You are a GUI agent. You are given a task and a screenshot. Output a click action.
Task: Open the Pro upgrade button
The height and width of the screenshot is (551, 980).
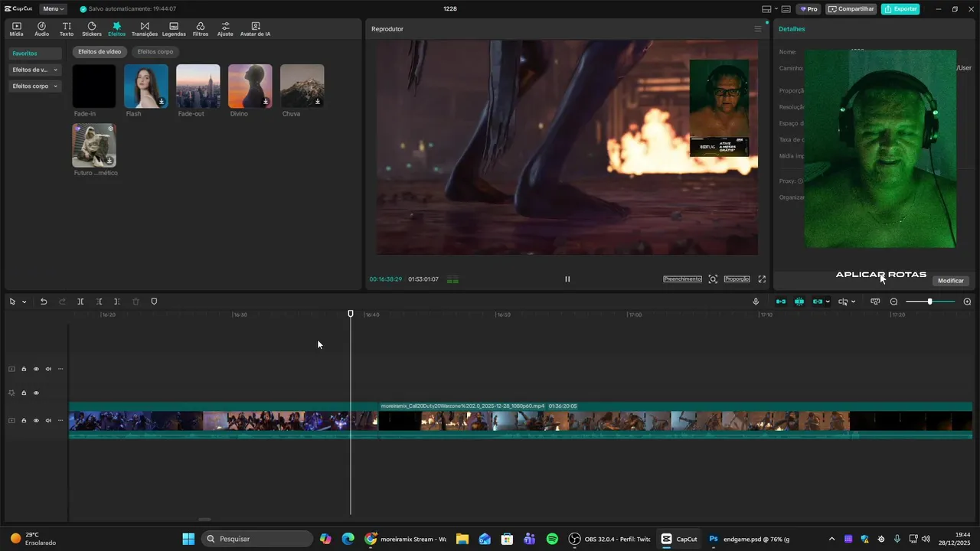[808, 9]
